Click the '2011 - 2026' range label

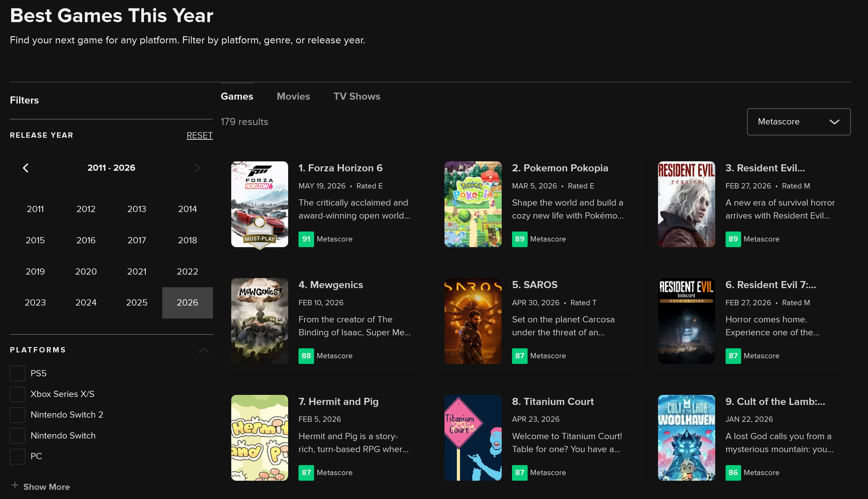tap(111, 168)
